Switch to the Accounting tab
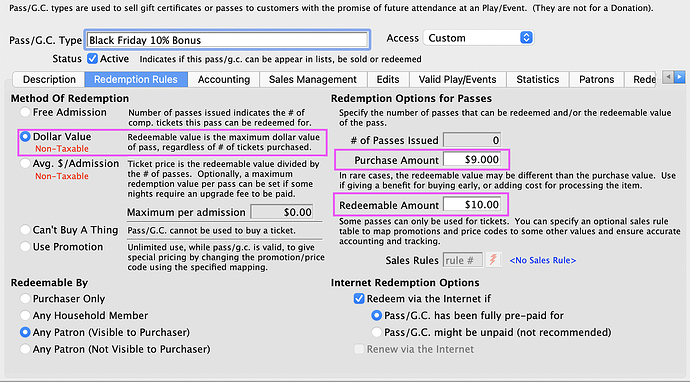 tap(224, 80)
